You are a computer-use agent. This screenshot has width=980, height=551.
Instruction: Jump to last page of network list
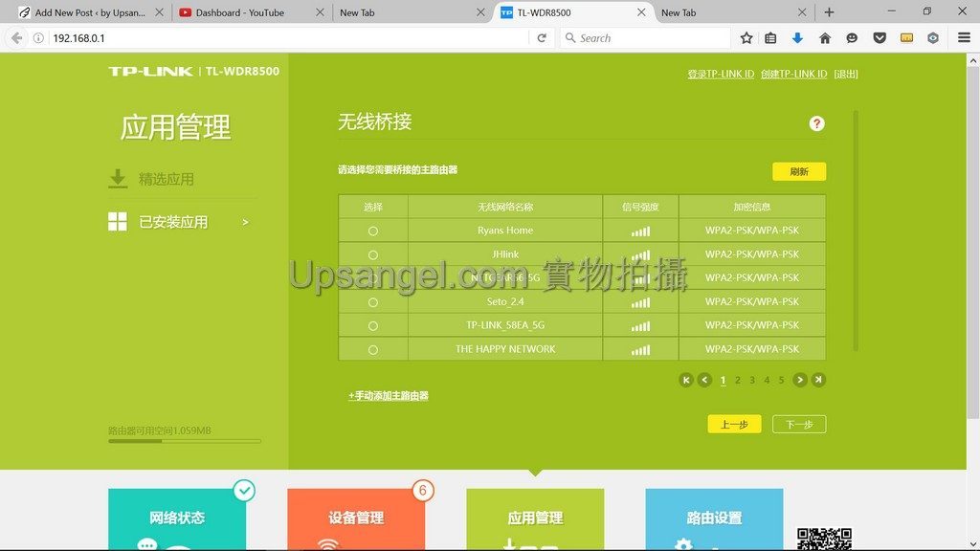coord(818,380)
